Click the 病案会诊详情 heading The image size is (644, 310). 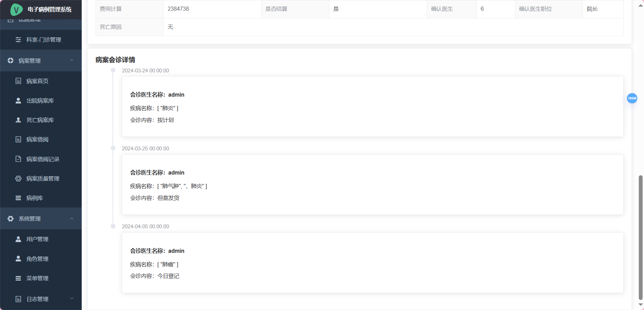pos(115,60)
